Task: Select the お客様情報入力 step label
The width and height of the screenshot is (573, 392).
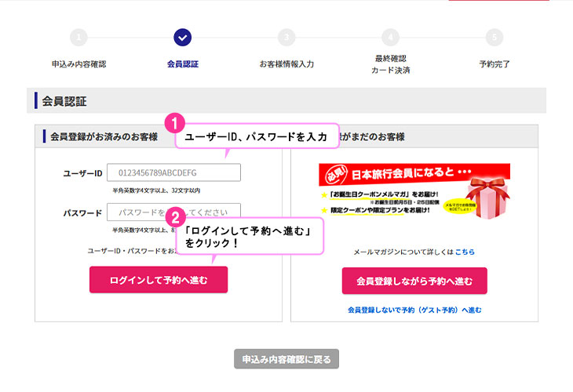Action: [x=286, y=64]
